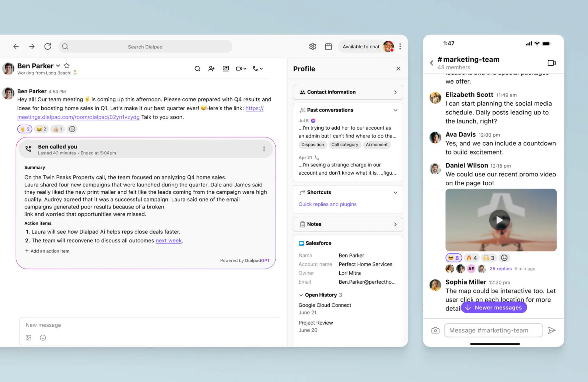Open Dialpad settings via the gear icon

tap(312, 46)
